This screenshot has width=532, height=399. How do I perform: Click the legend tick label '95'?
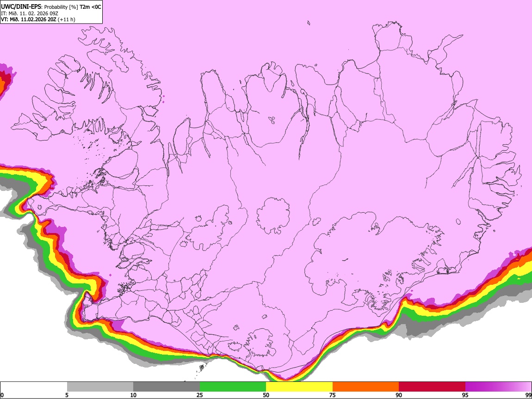point(465,395)
